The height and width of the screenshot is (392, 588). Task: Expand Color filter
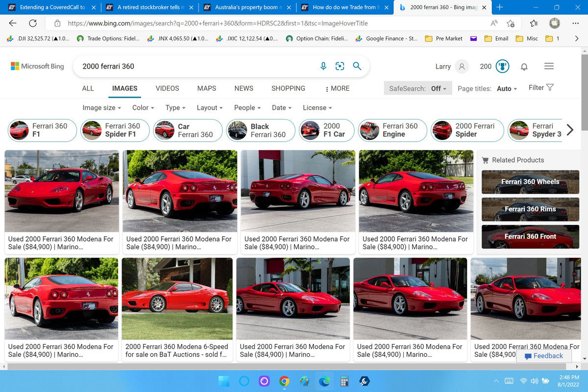tap(143, 108)
